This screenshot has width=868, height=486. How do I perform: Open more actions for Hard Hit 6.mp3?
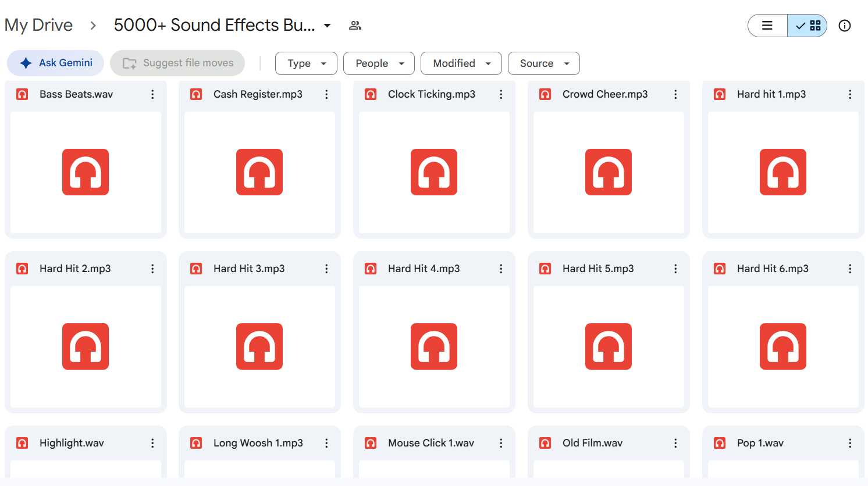[x=850, y=269]
